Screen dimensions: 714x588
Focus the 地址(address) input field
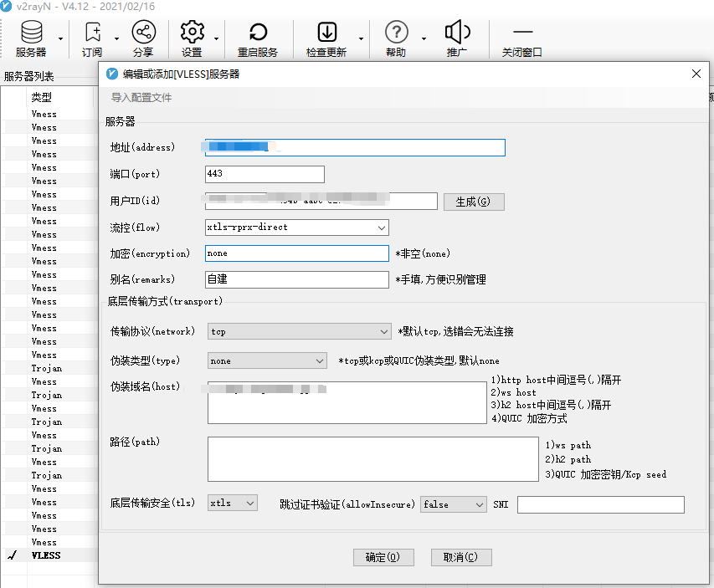click(x=355, y=147)
